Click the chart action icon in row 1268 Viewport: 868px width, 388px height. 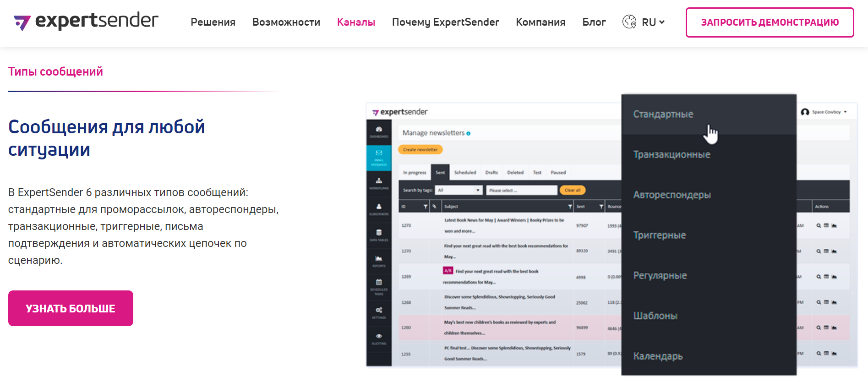[834, 302]
